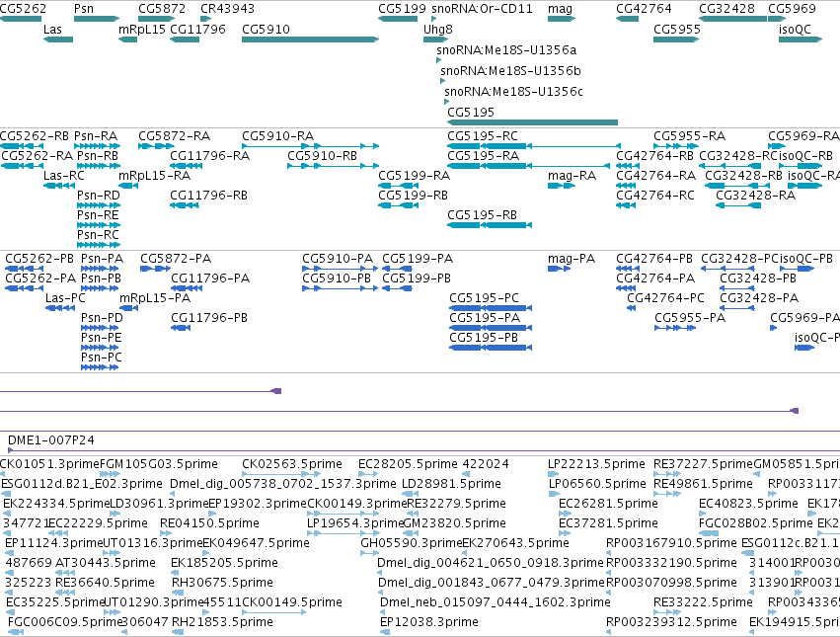Click the CG5199-PB protein label
Screen dimensions: 840x637
(x=417, y=279)
